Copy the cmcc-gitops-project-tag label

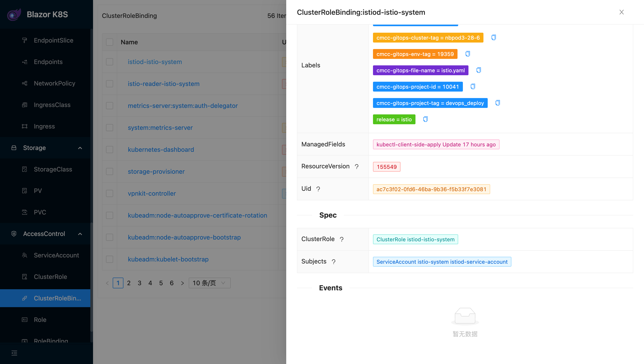pos(498,103)
